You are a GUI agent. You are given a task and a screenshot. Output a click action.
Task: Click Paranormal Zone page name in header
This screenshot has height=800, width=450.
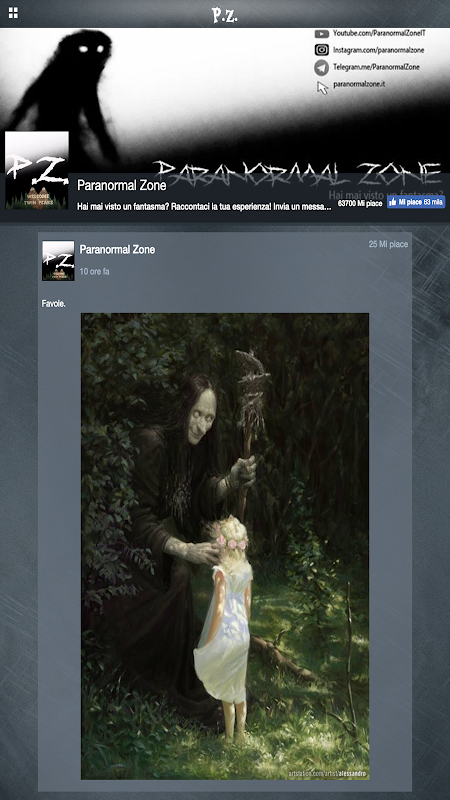click(x=121, y=185)
